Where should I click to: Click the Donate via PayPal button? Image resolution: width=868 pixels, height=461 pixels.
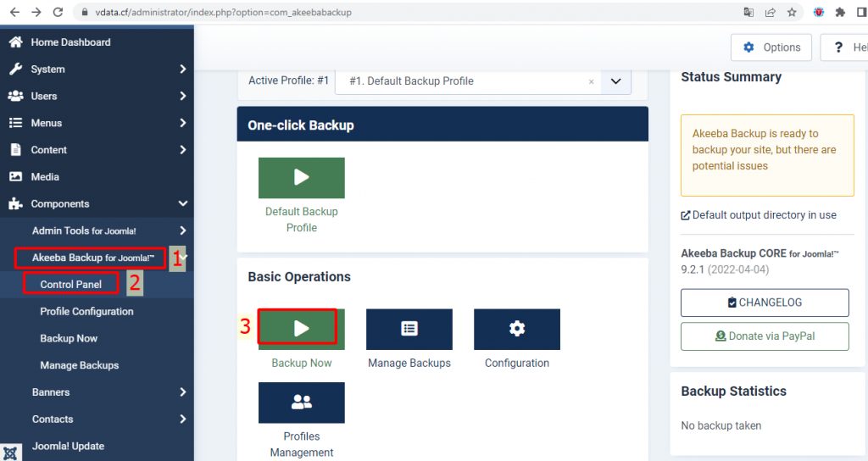coord(764,336)
